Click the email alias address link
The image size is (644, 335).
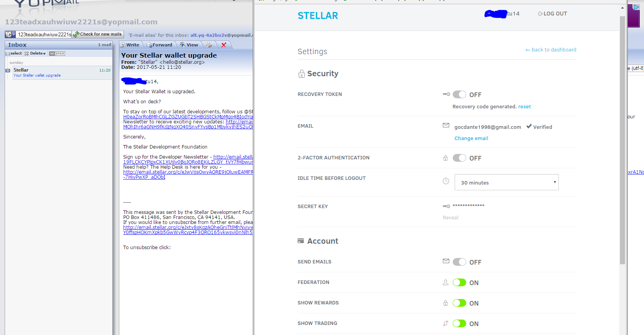pos(222,35)
